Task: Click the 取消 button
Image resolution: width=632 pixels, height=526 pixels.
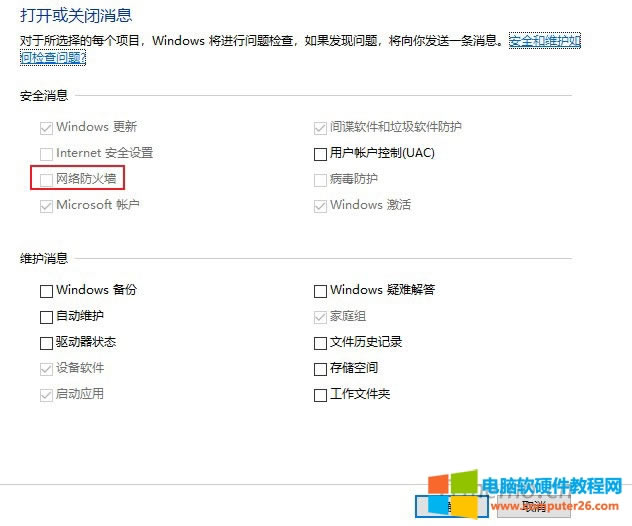Action: click(x=534, y=506)
